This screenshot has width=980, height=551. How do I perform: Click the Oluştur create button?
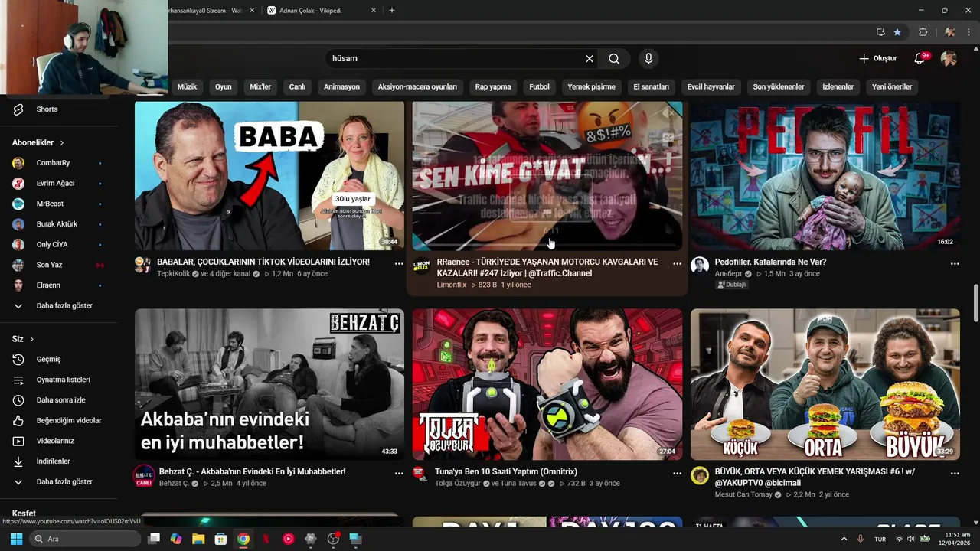(x=877, y=58)
